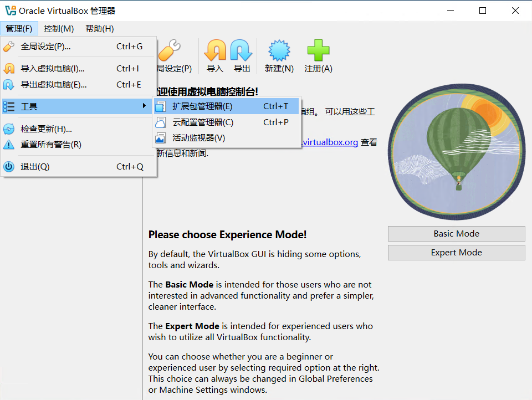The width and height of the screenshot is (532, 400).
Task: Click the toolbar wrench 全局设定(P) icon
Action: [x=170, y=50]
